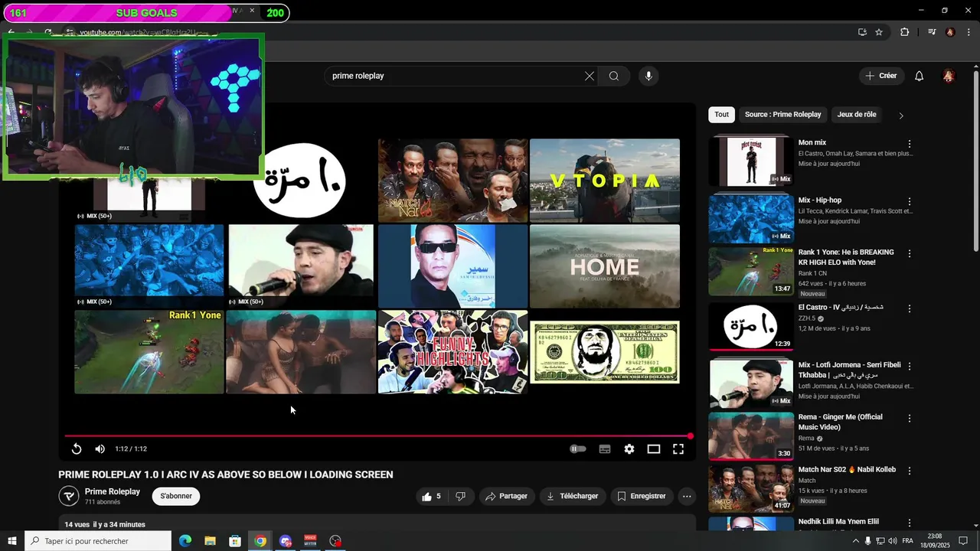Install app icon in address bar

tap(862, 32)
